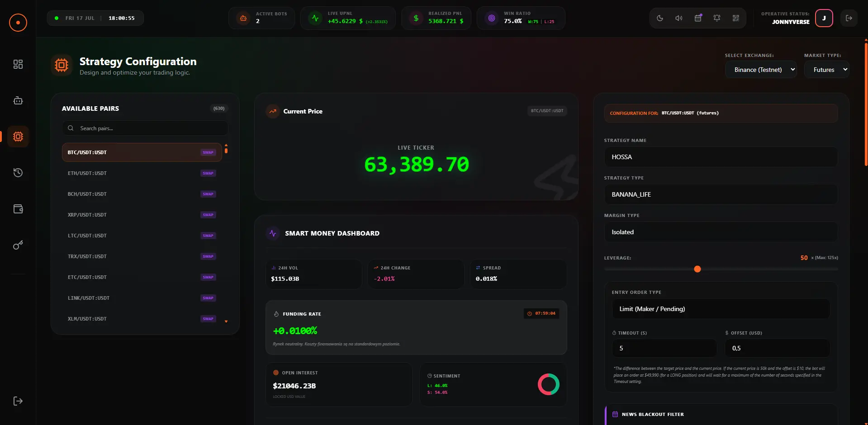Click the funding rate value +0.0100%
Viewport: 868px width, 425px height.
[x=295, y=331]
